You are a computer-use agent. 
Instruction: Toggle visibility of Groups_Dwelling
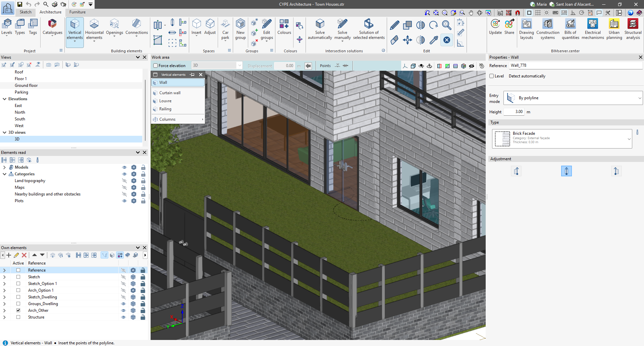click(123, 304)
